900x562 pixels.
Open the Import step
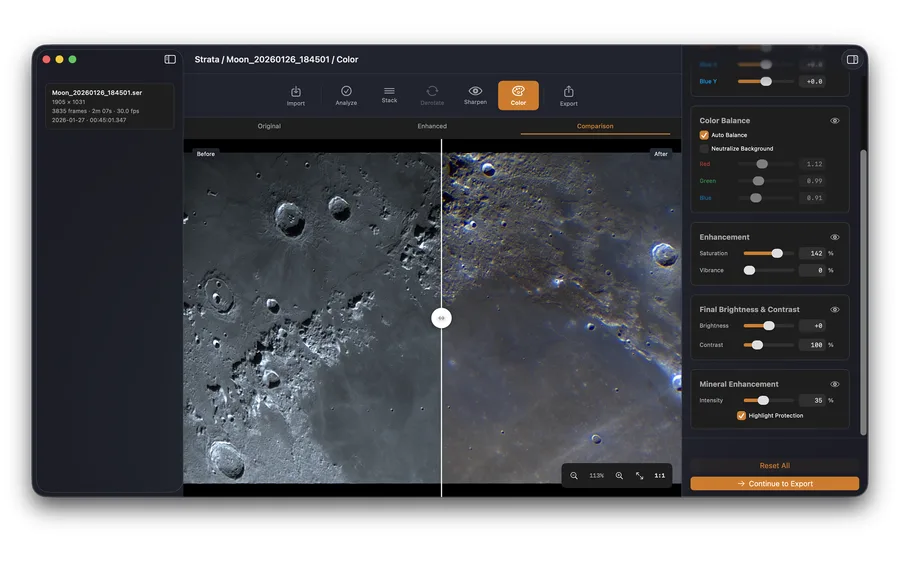(x=296, y=96)
